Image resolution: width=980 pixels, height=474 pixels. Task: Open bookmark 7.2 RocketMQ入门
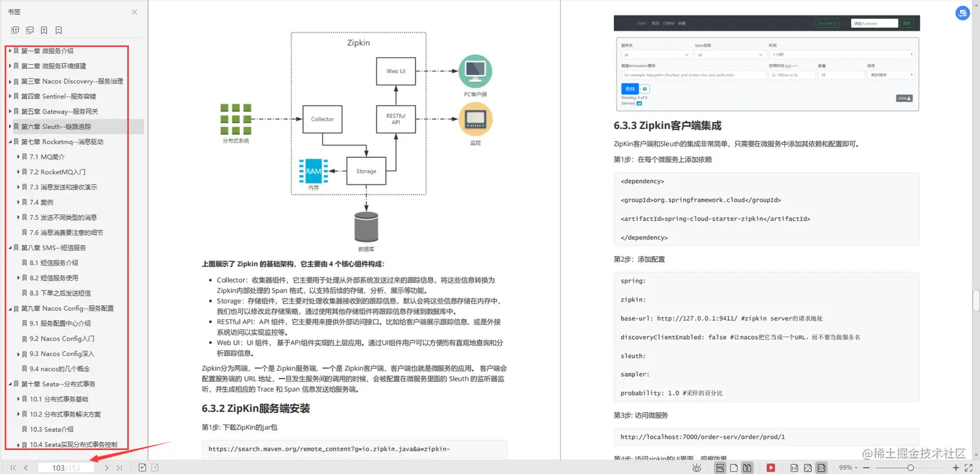[x=58, y=172]
